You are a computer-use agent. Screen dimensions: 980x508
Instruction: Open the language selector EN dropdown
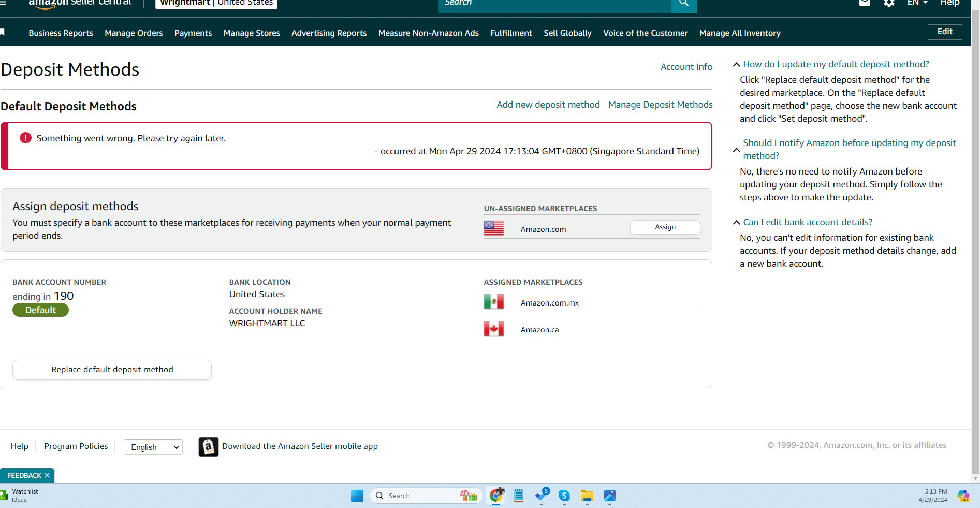click(917, 3)
